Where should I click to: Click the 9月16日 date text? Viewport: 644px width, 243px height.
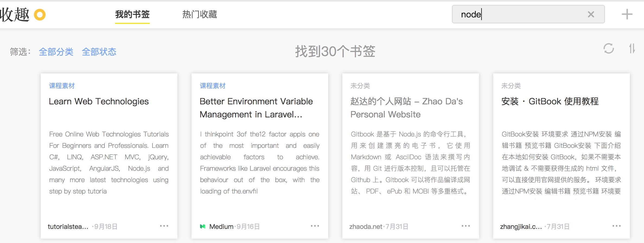pos(248,227)
